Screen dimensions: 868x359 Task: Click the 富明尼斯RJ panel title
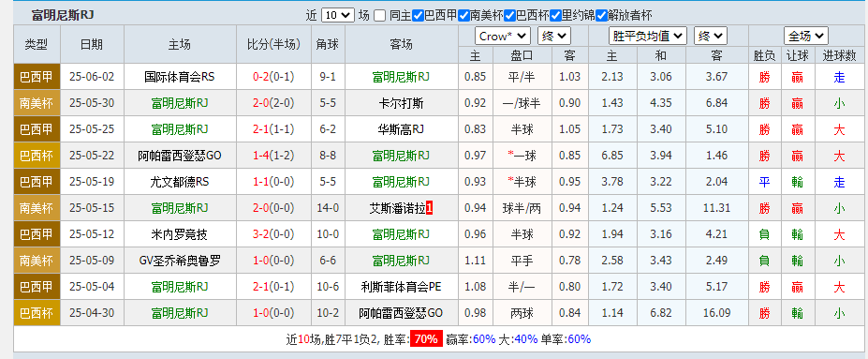[x=63, y=15]
